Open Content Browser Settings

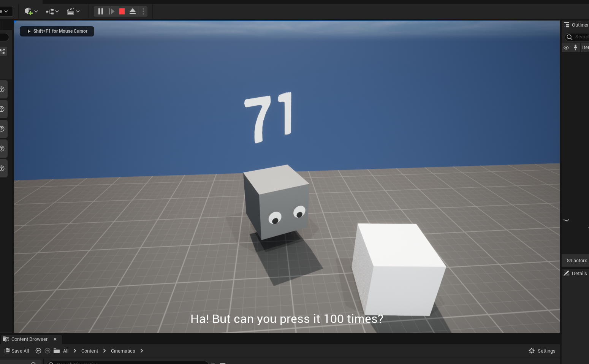click(542, 351)
